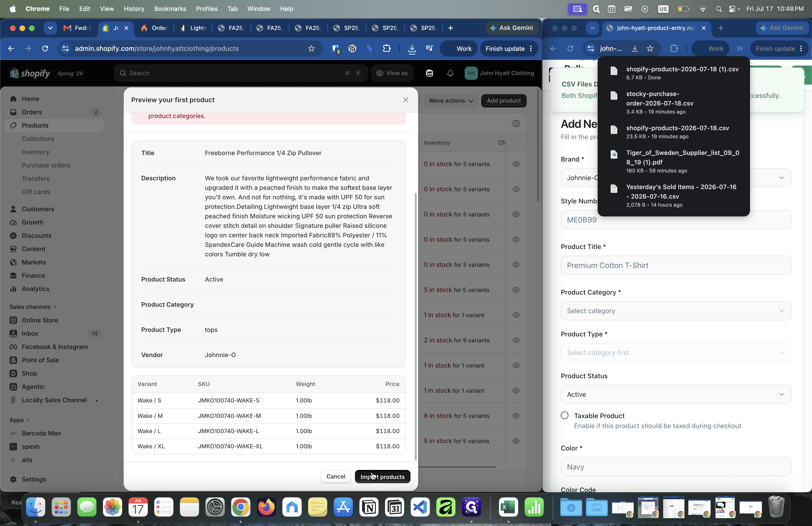Open the Product Status Active dropdown

675,394
